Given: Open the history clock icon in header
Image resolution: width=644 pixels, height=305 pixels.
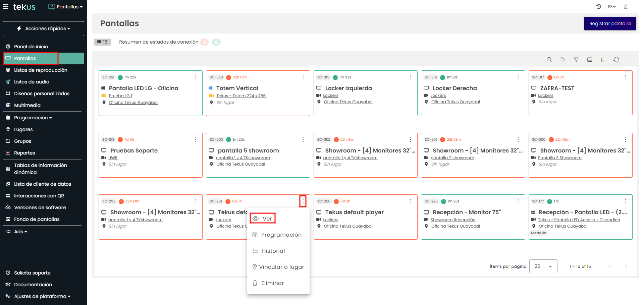Looking at the screenshot, I should [598, 7].
